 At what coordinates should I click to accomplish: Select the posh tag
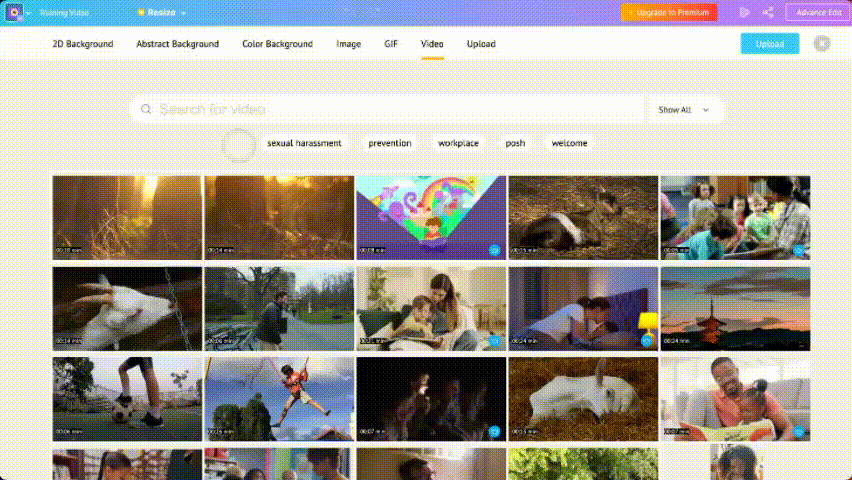click(515, 143)
